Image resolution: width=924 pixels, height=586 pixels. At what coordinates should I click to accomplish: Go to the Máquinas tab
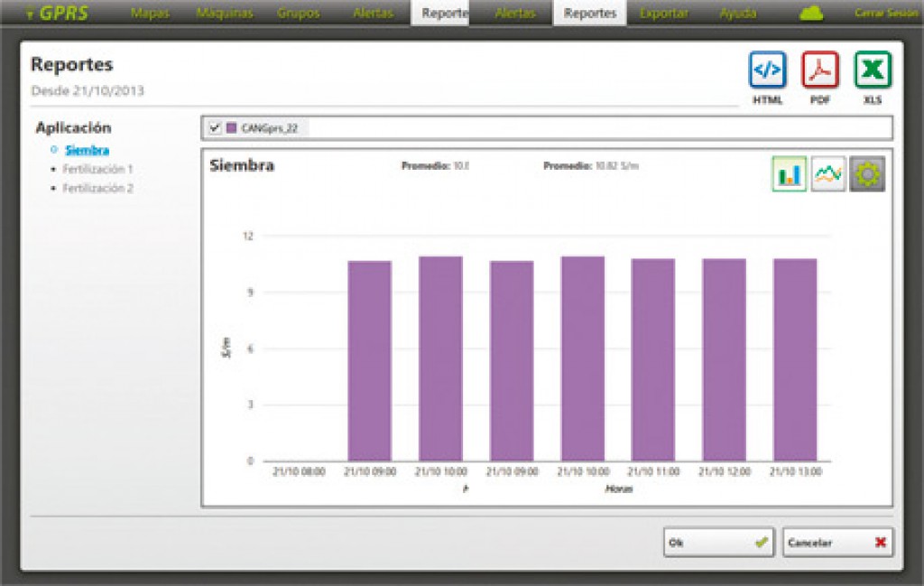point(224,14)
